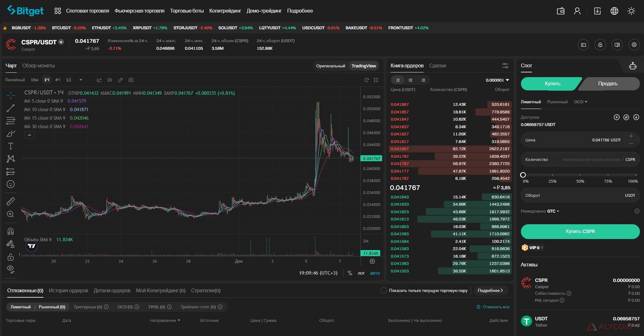Click the 50% mark on amount slider
Image resolution: width=644 pixels, height=336 pixels.
tap(580, 175)
